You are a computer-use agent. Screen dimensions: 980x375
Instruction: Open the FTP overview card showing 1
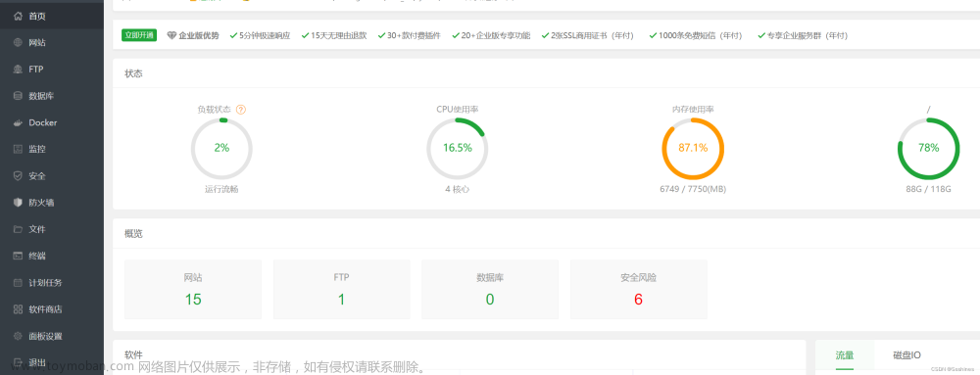tap(341, 290)
